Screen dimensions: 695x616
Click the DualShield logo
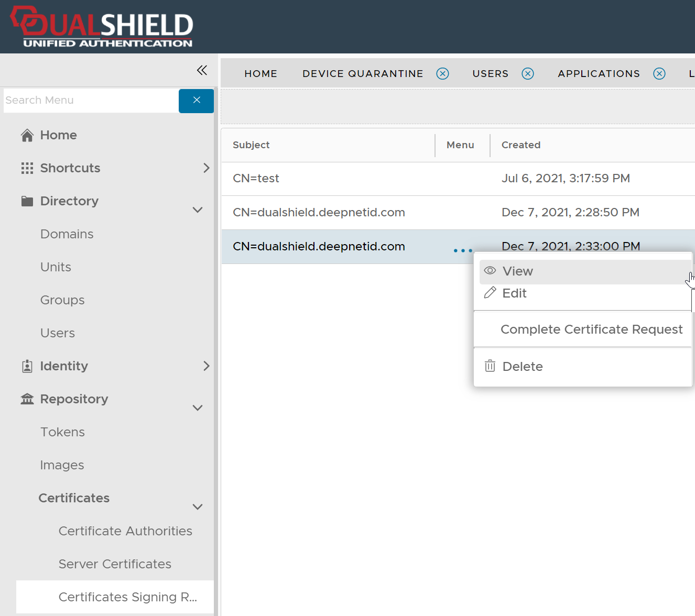click(102, 27)
